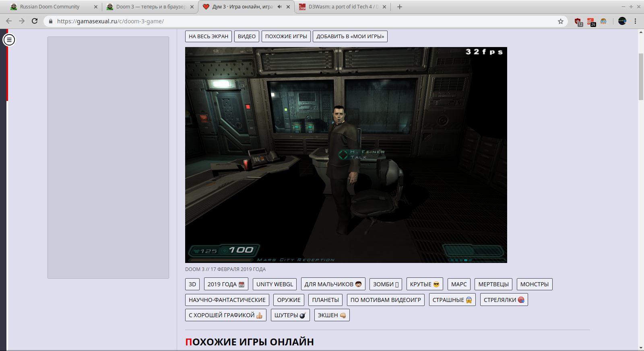Open the СТРЕЛЯЛКИ tag
The width and height of the screenshot is (644, 351).
504,300
